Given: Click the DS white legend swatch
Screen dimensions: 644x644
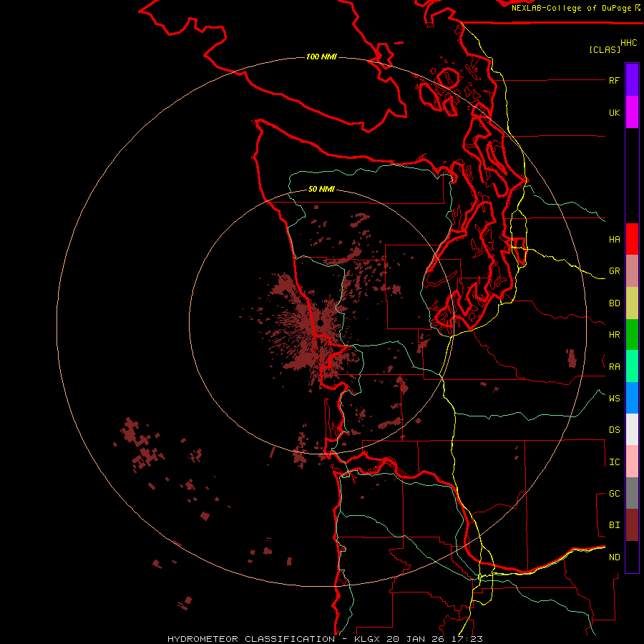Looking at the screenshot, I should [x=632, y=429].
